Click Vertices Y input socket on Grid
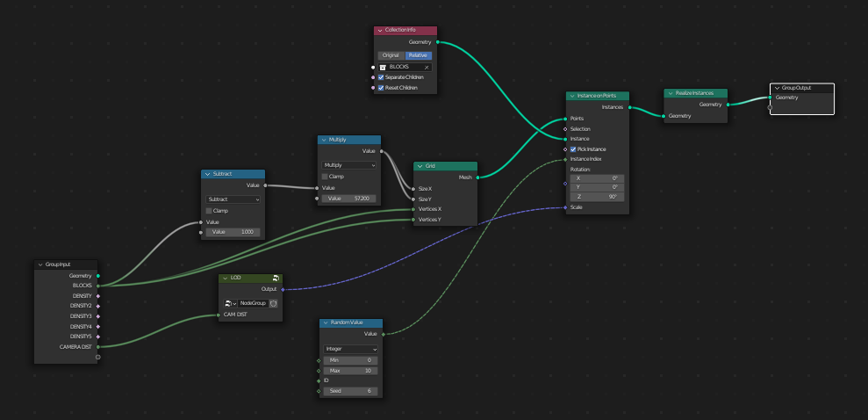This screenshot has width=868, height=420. 413,220
